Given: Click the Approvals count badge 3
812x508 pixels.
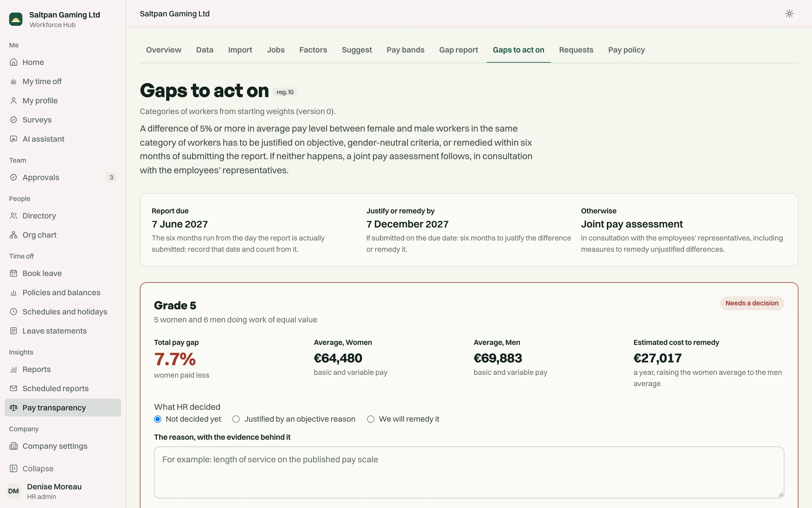Looking at the screenshot, I should tap(111, 177).
